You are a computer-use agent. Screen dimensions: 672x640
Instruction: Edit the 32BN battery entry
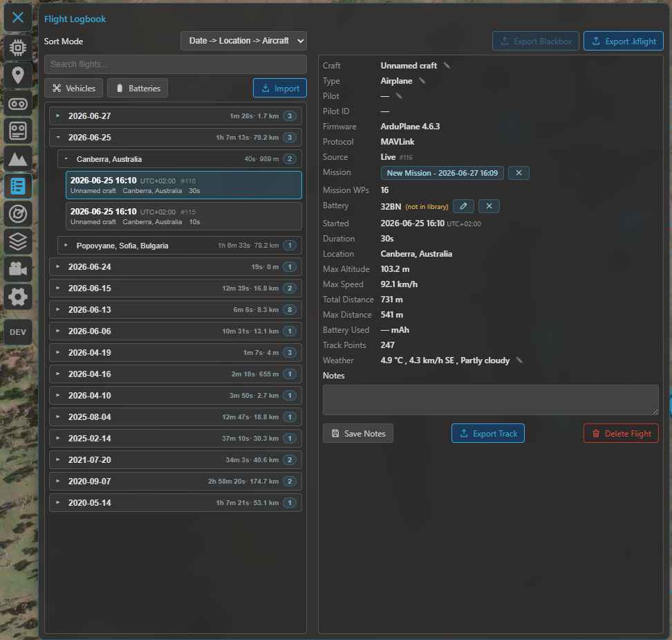(x=463, y=206)
